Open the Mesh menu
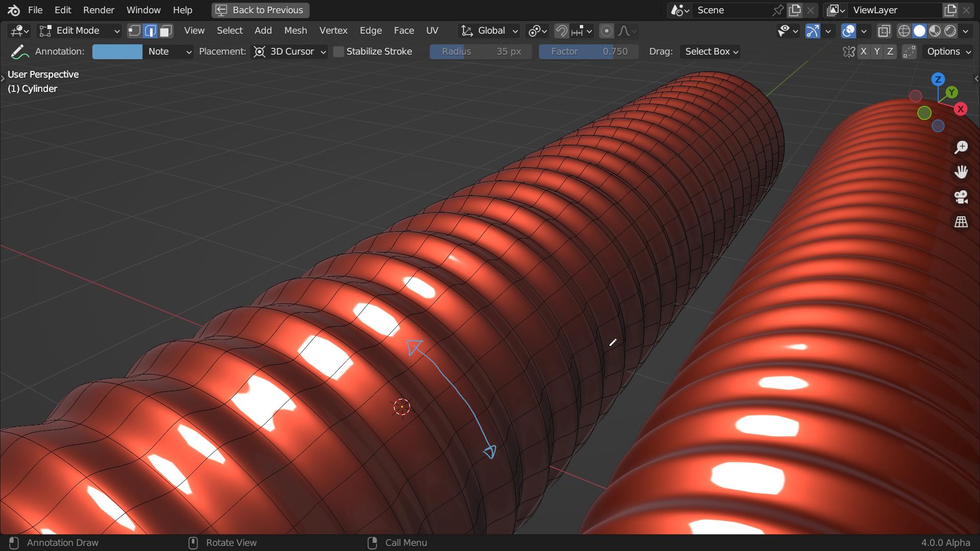The width and height of the screenshot is (980, 551). coord(296,31)
